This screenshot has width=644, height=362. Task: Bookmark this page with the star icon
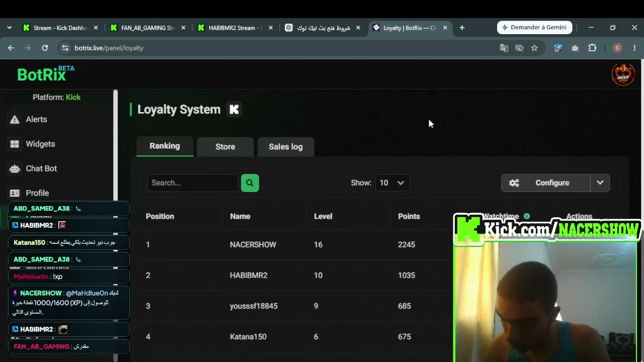click(534, 48)
